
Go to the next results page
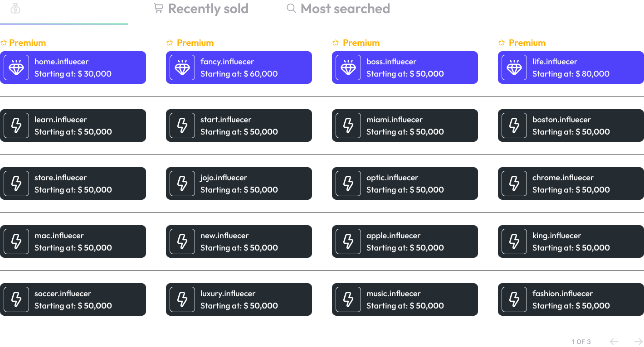click(639, 341)
